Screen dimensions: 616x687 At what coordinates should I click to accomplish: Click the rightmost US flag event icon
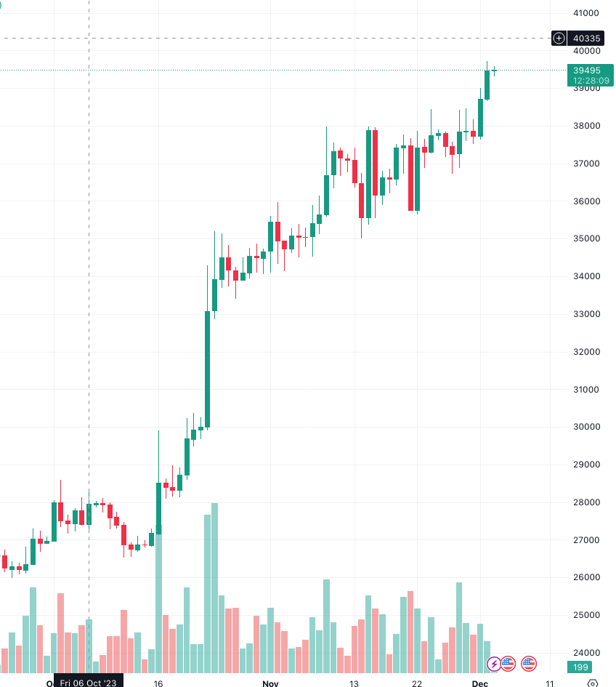pos(529,663)
